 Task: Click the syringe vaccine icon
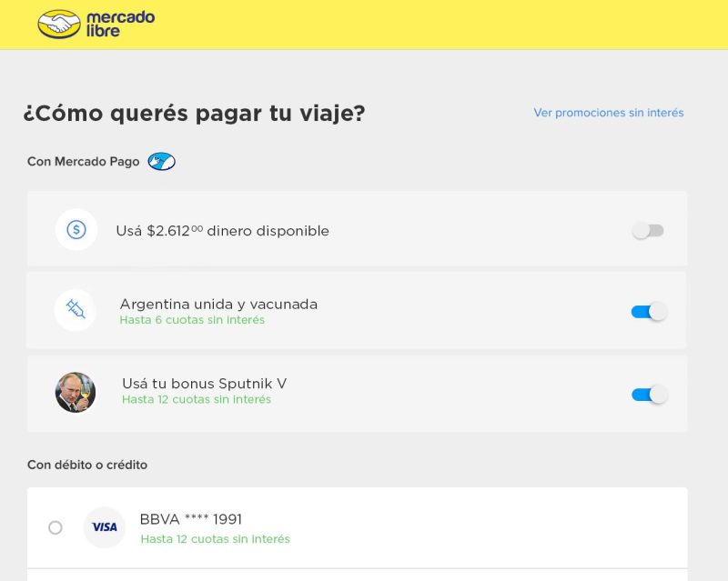(x=76, y=309)
